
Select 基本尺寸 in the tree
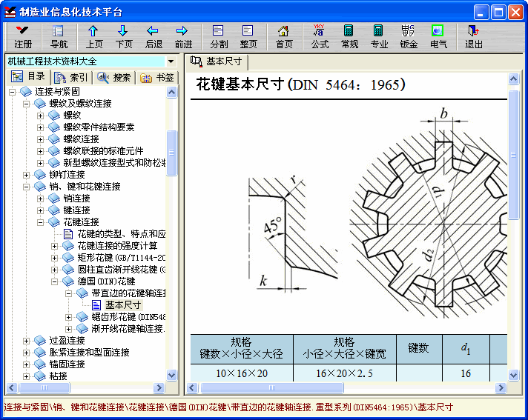point(122,305)
